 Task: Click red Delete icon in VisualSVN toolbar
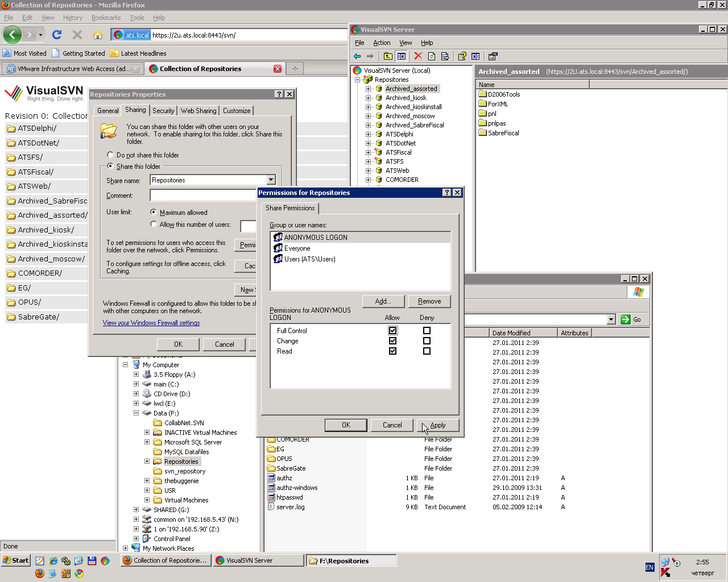[x=418, y=56]
